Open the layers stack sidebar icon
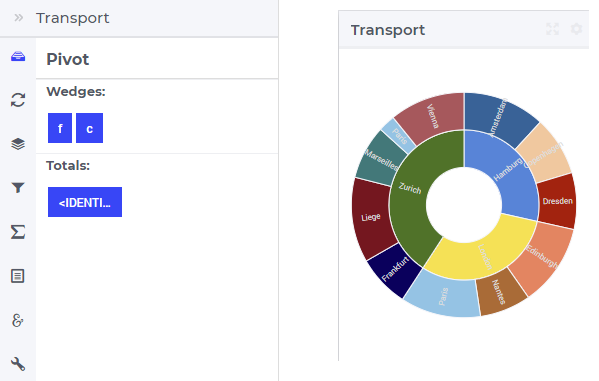 click(18, 144)
